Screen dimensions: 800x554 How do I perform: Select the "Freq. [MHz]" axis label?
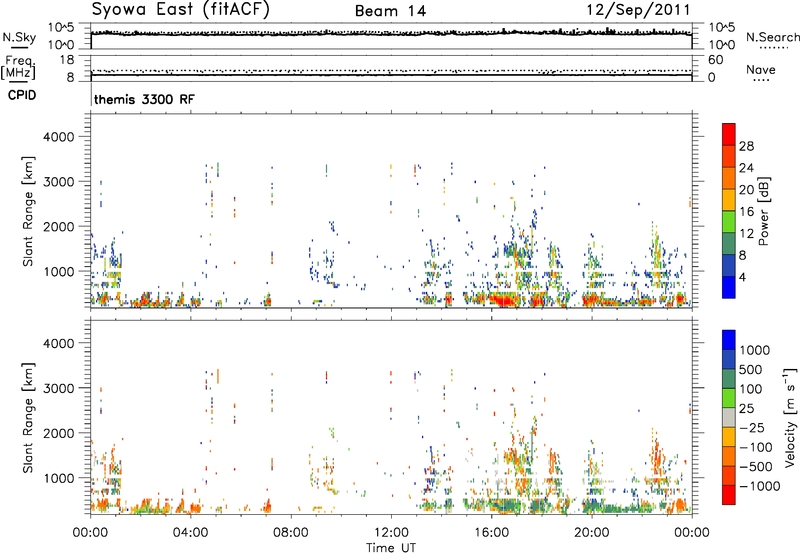click(x=19, y=67)
